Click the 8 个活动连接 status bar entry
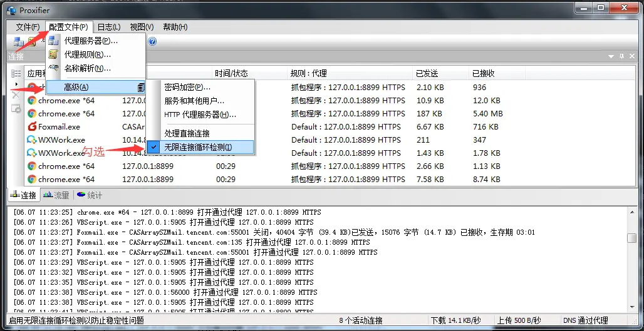Viewport: 644px width, 331px height. click(x=361, y=320)
